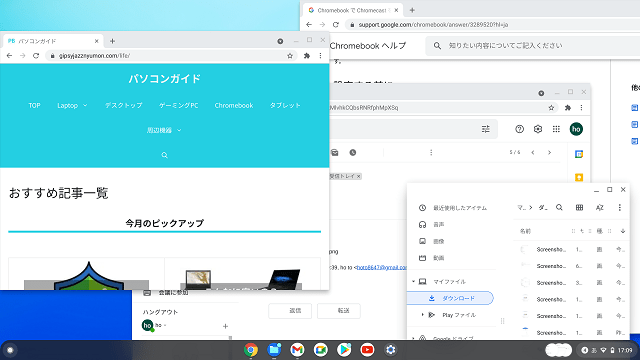Image resolution: width=640 pixels, height=360 pixels.
Task: Open タブレット menu item on パソコンガイド
Action: point(285,105)
